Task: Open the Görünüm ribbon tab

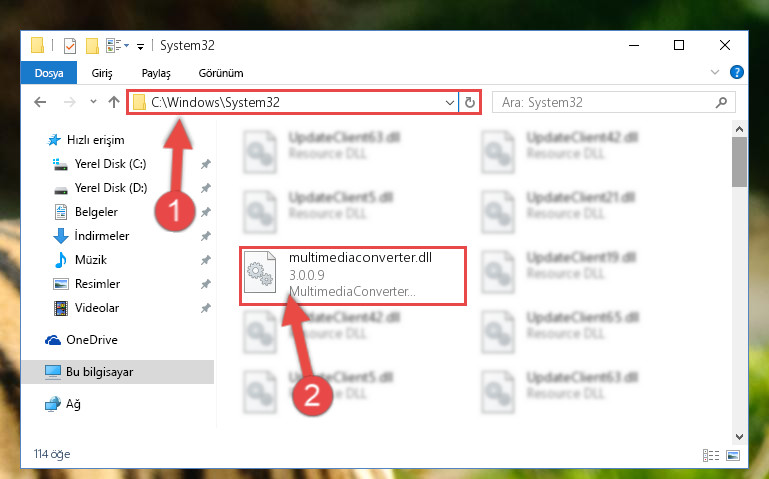Action: coord(221,73)
